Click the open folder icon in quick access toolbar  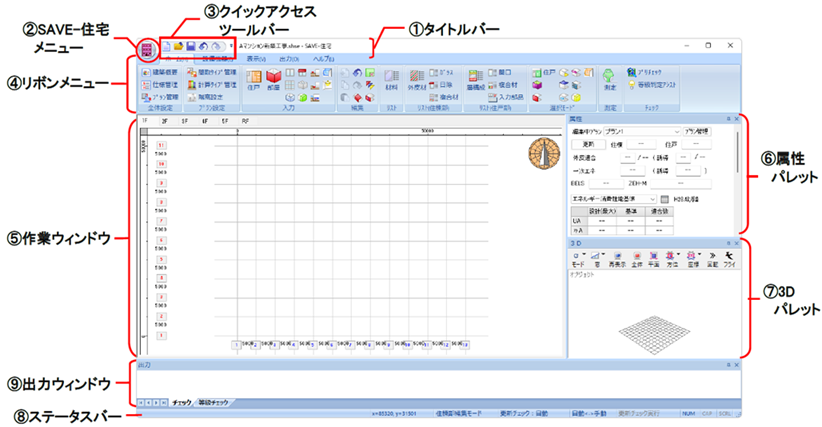point(178,47)
